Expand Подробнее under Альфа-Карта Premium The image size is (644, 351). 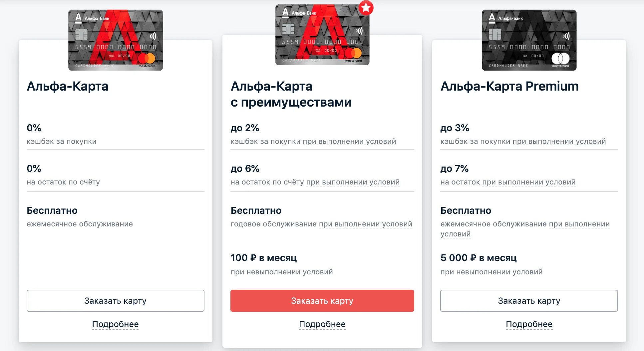tap(529, 324)
